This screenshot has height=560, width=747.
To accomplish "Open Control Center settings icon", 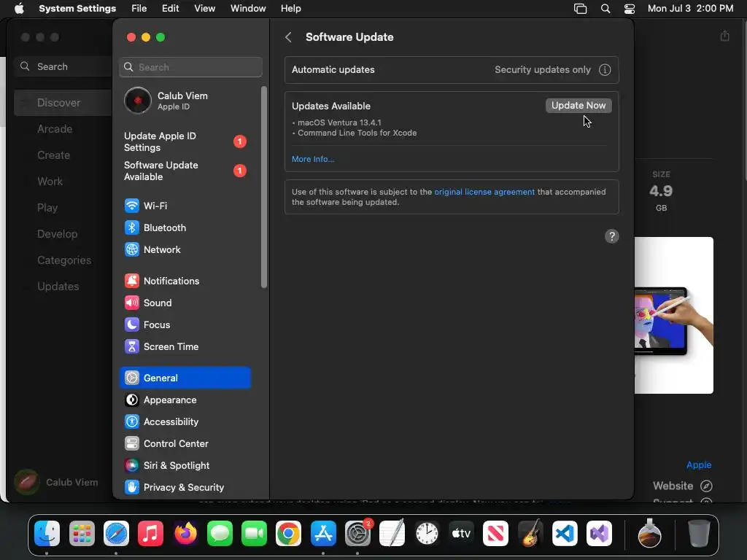I will tap(132, 444).
